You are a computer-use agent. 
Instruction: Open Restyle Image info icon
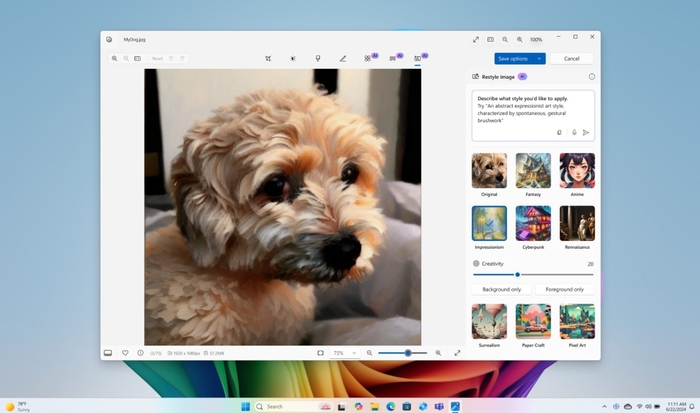coord(592,77)
